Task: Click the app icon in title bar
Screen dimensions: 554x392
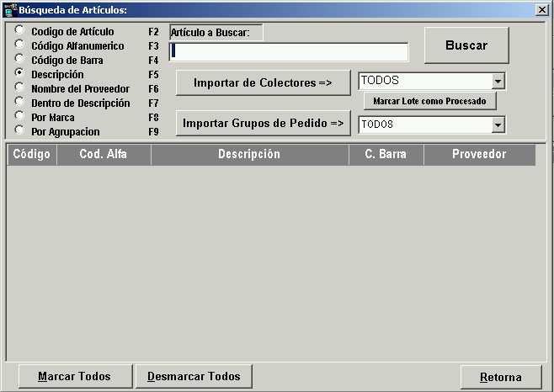Action: click(10, 10)
